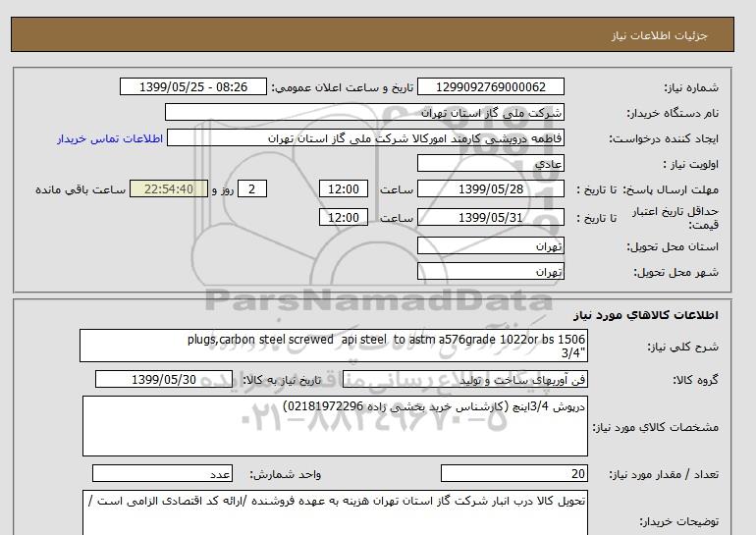Click the label شرح کلی نیاز
756x535 pixels.
click(x=682, y=347)
